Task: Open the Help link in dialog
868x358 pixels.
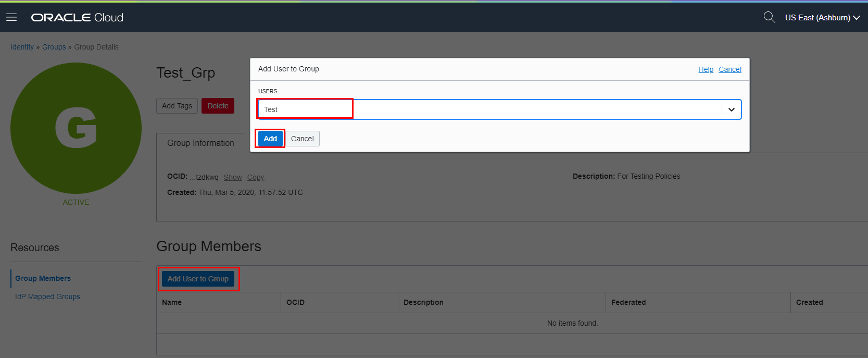Action: 706,69
